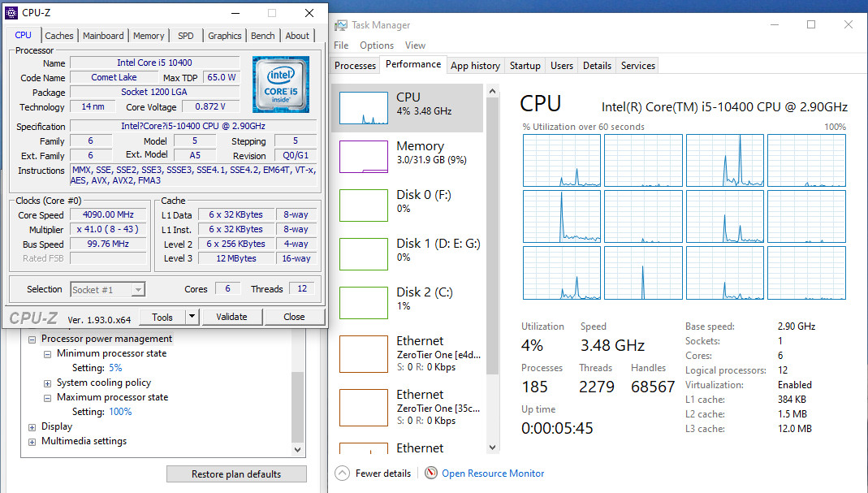868x493 pixels.
Task: Open the Startup tab in Task Manager
Action: pyautogui.click(x=525, y=65)
